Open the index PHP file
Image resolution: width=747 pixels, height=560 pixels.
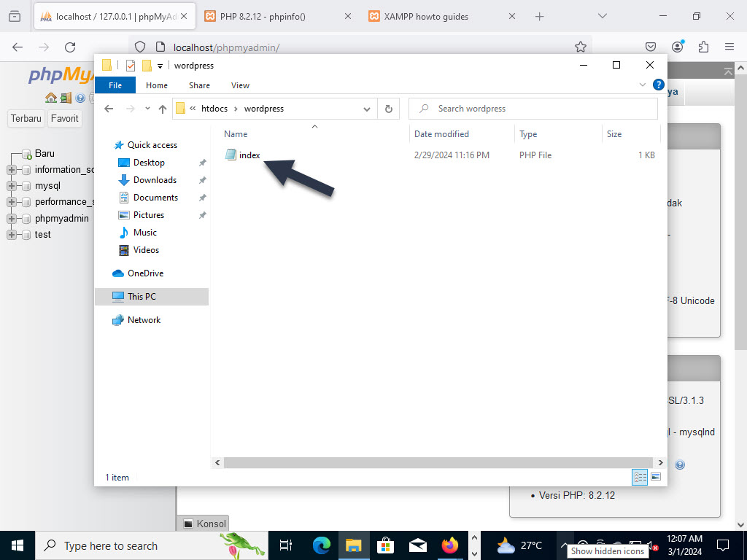(249, 155)
